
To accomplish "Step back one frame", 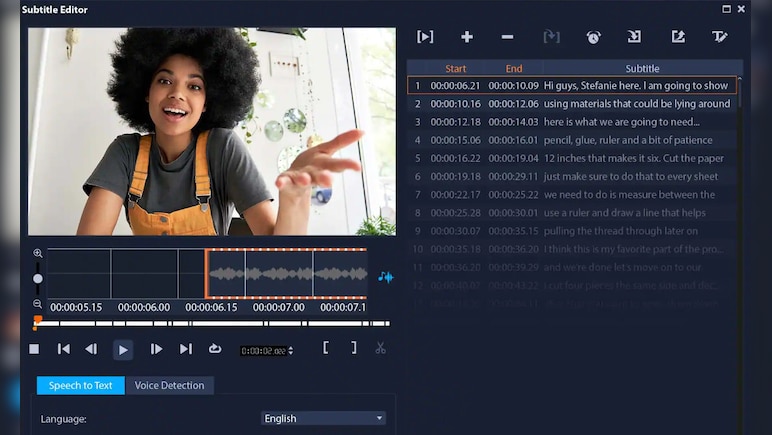I will 91,349.
